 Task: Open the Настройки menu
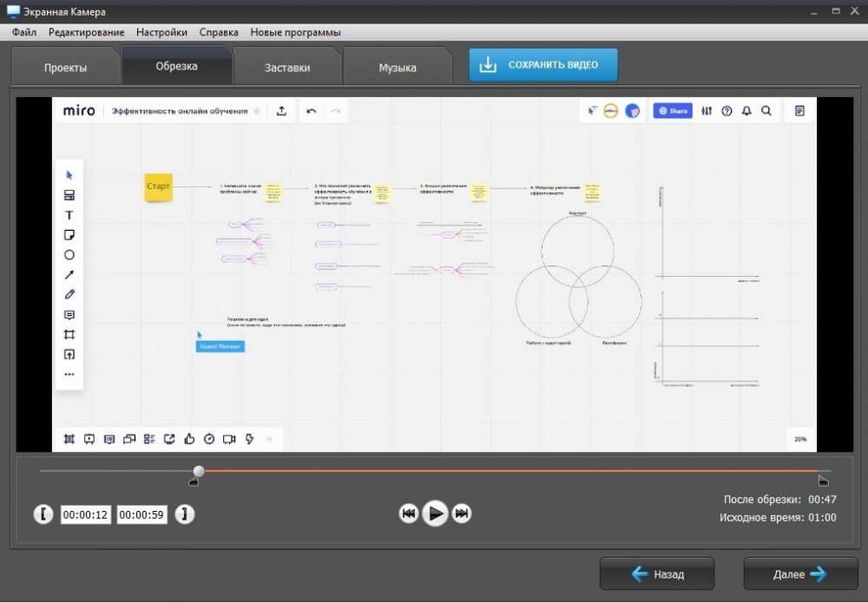[161, 32]
